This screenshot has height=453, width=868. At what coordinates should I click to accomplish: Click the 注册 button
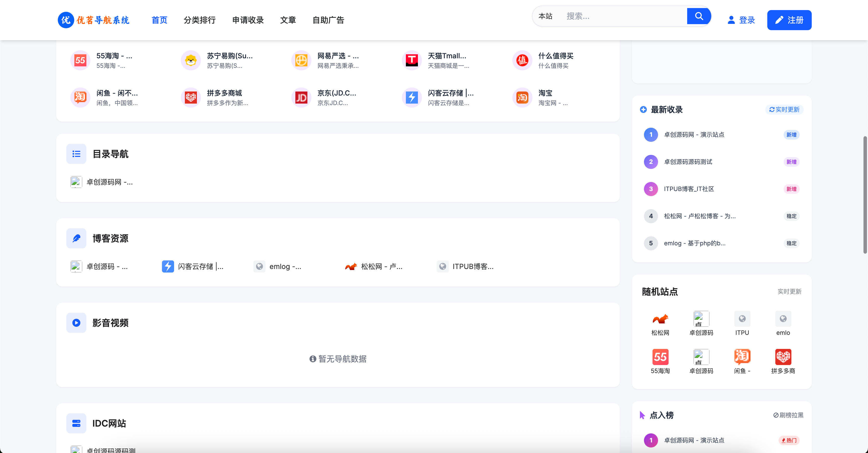pos(789,20)
